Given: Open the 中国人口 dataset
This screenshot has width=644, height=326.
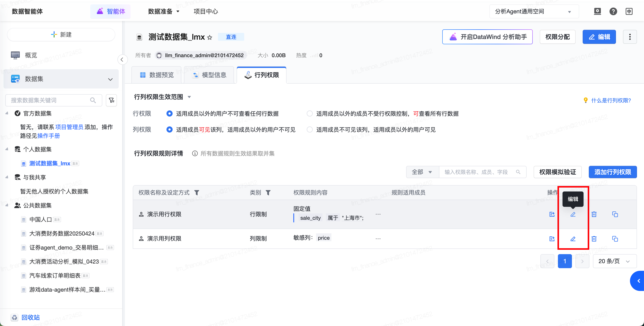Looking at the screenshot, I should [x=41, y=220].
